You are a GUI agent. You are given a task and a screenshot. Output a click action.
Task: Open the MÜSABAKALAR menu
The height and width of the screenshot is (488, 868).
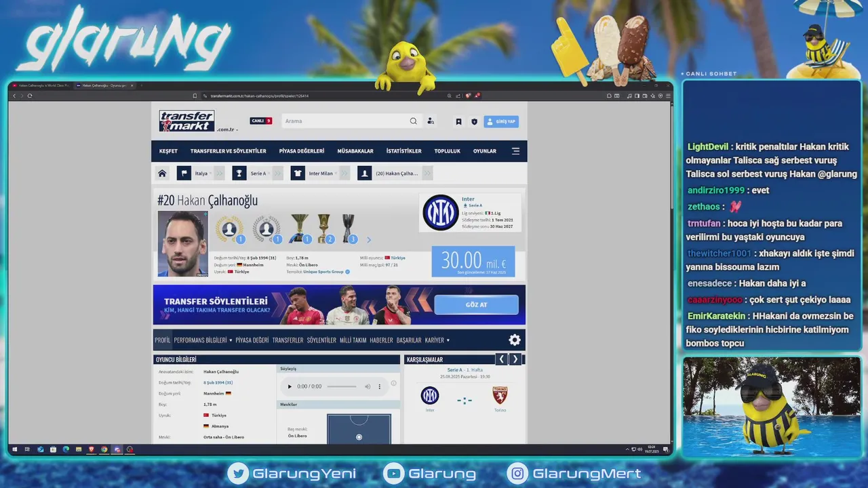pos(355,151)
